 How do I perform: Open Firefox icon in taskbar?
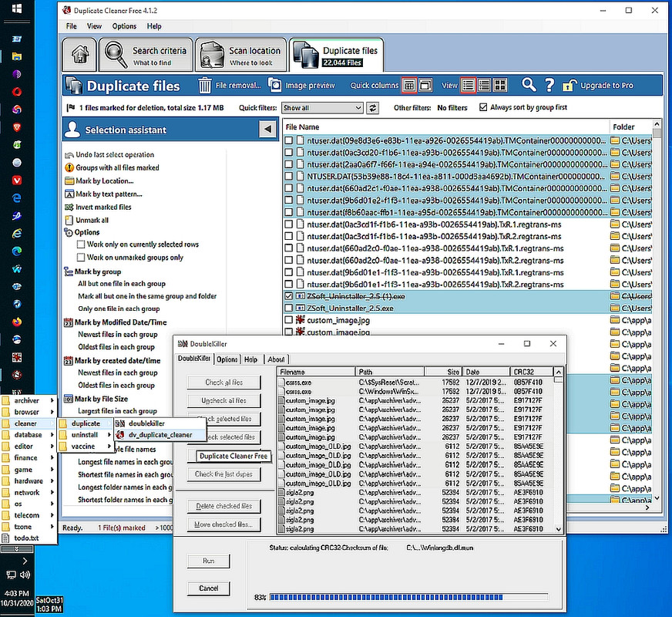(17, 322)
